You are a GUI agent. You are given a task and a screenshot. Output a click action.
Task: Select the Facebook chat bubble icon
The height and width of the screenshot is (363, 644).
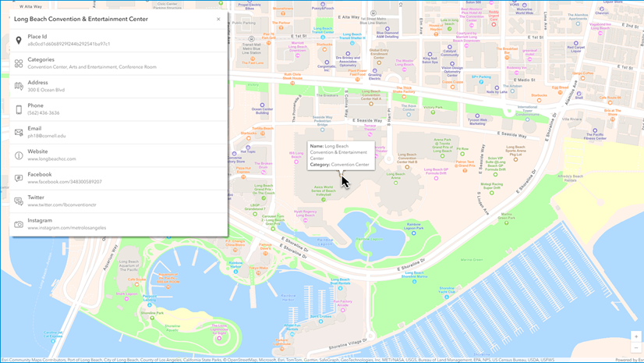pyautogui.click(x=19, y=178)
